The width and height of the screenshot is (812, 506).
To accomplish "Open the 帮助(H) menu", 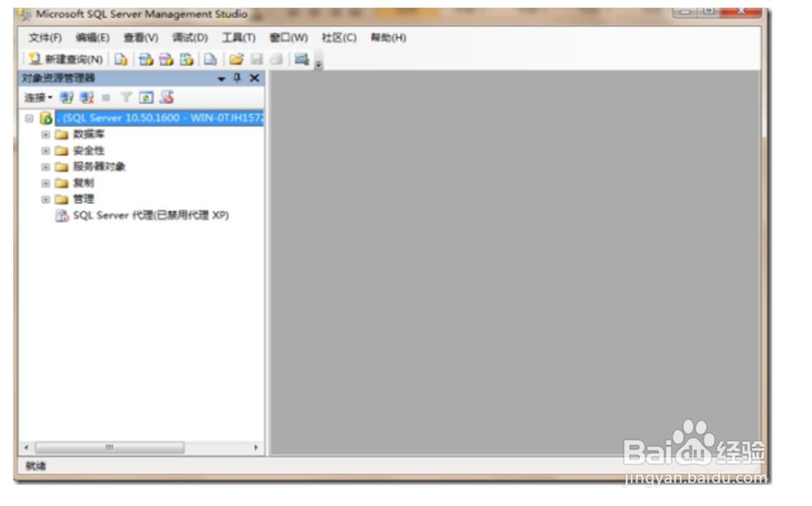I will [388, 38].
